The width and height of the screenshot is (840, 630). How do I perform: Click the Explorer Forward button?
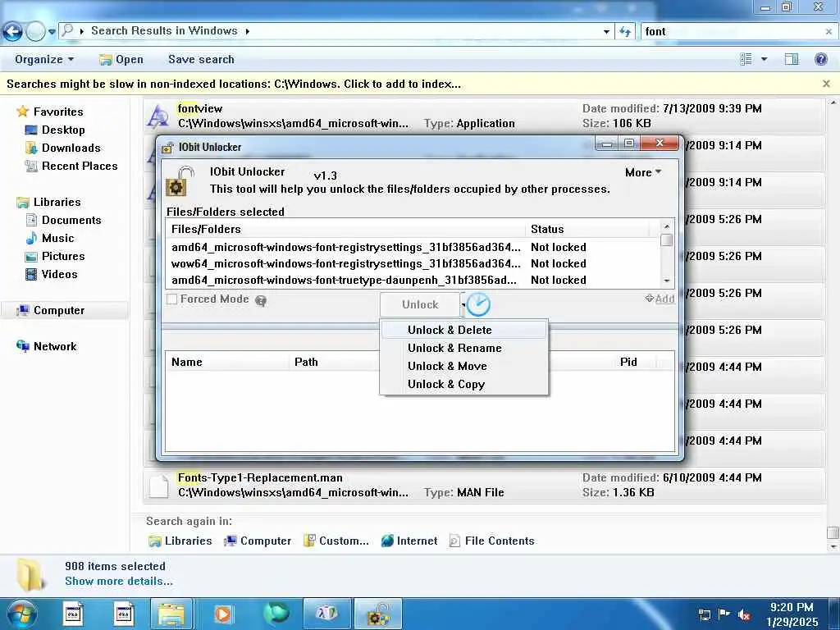coord(35,32)
